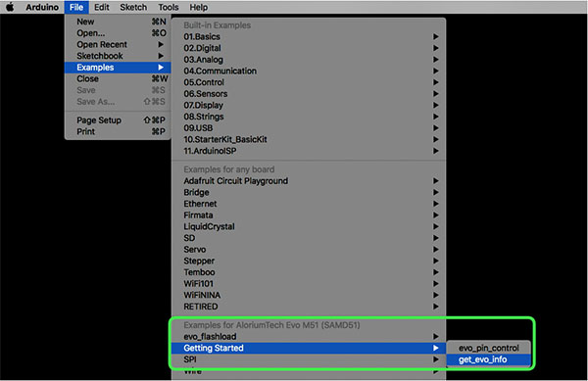This screenshot has width=588, height=381.
Task: Open the Sketch menu
Action: pos(133,7)
